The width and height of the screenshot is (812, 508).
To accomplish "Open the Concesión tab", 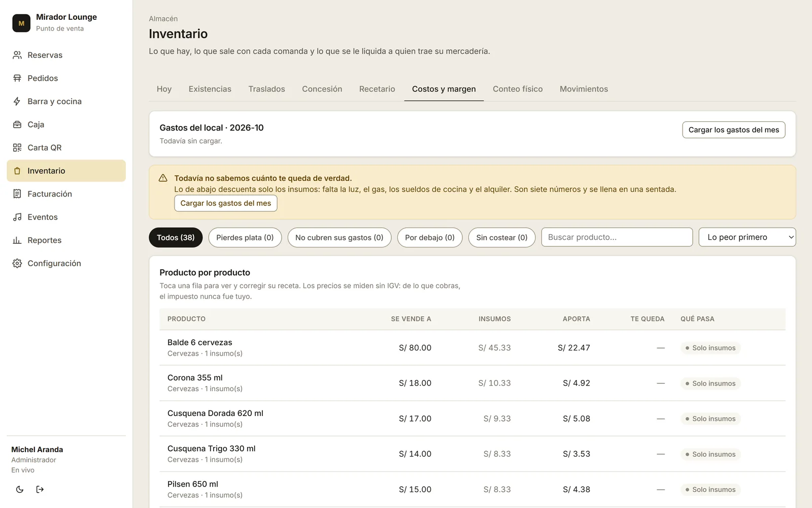I will coord(322,89).
